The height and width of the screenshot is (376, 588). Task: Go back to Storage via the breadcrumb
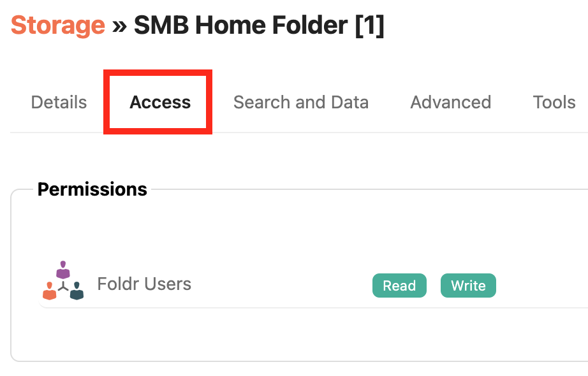[x=57, y=25]
